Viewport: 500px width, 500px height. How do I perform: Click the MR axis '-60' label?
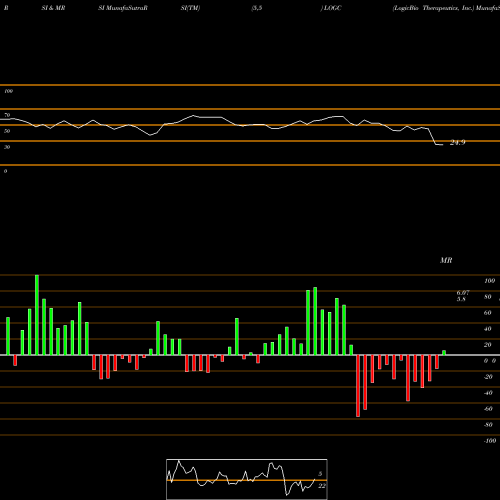click(x=488, y=409)
